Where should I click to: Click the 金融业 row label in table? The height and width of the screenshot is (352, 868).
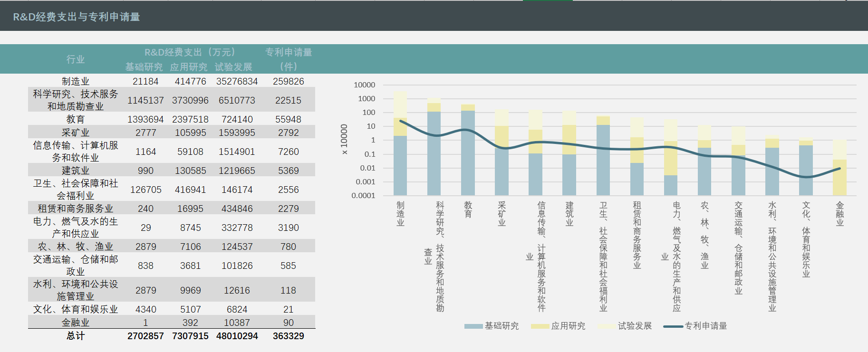[x=76, y=323]
